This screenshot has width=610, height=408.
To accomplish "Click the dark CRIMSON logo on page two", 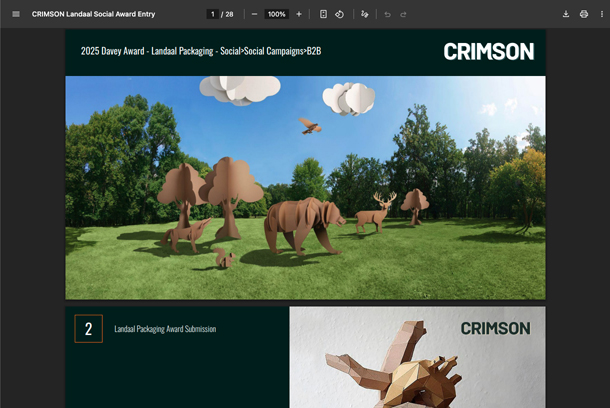I will coord(495,329).
